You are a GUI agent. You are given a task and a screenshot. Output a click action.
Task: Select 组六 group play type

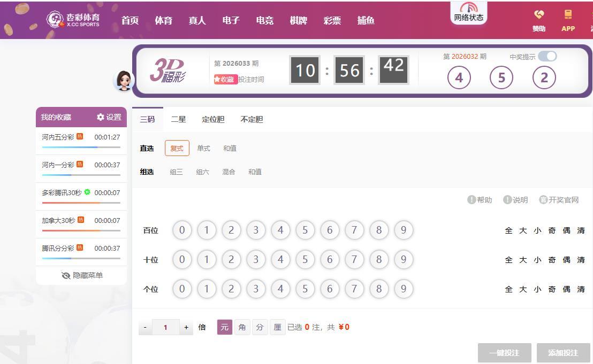pyautogui.click(x=203, y=172)
